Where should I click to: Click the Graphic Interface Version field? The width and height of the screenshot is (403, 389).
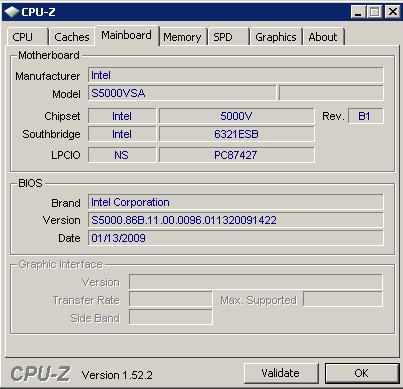(256, 282)
